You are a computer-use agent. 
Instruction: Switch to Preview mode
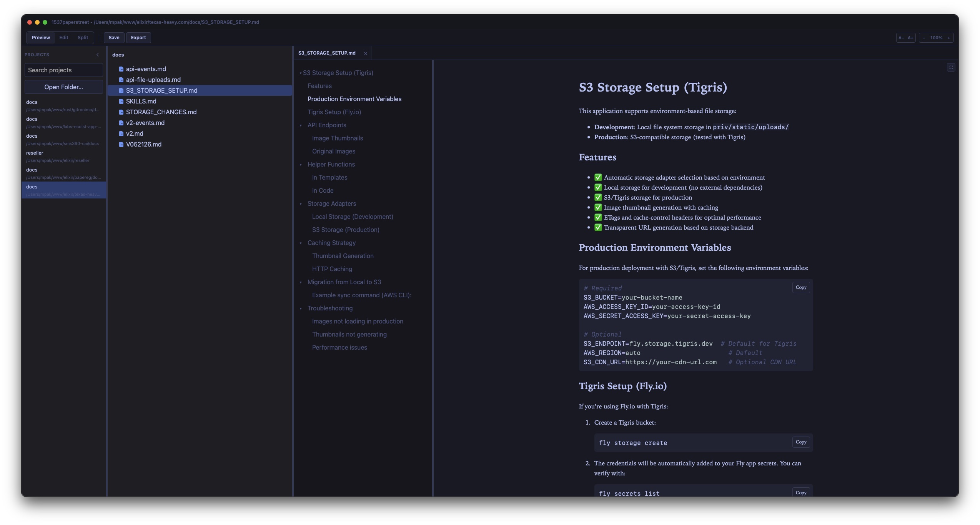[x=41, y=38]
